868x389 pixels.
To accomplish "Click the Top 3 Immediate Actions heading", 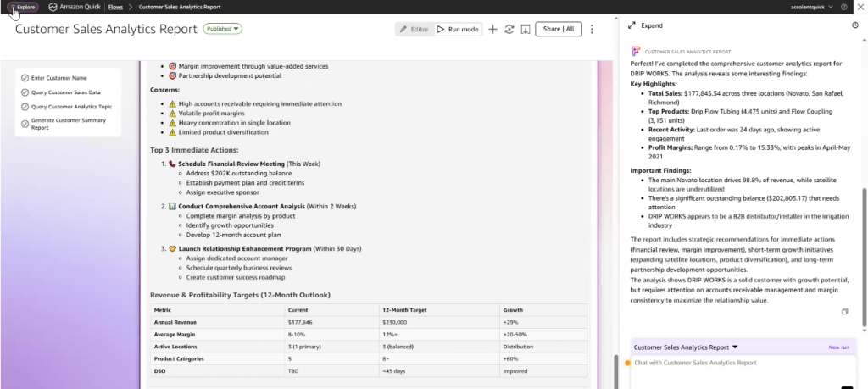I will click(194, 150).
